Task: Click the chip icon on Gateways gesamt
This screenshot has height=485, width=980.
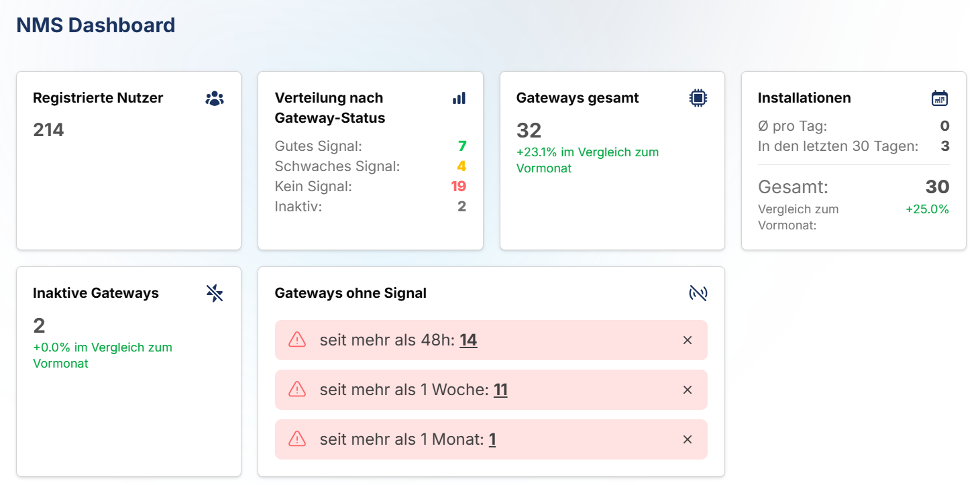Action: 698,99
